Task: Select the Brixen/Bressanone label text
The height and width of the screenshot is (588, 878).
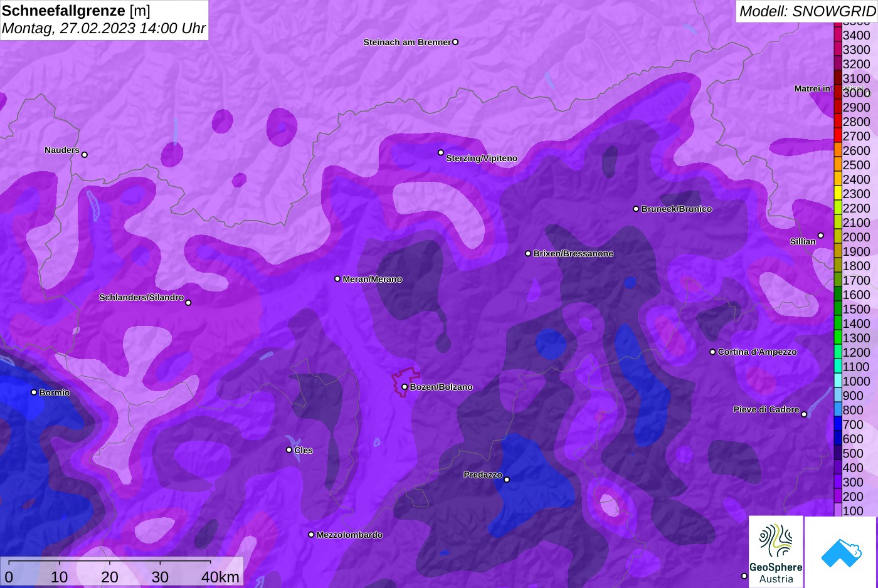Action: tap(573, 253)
